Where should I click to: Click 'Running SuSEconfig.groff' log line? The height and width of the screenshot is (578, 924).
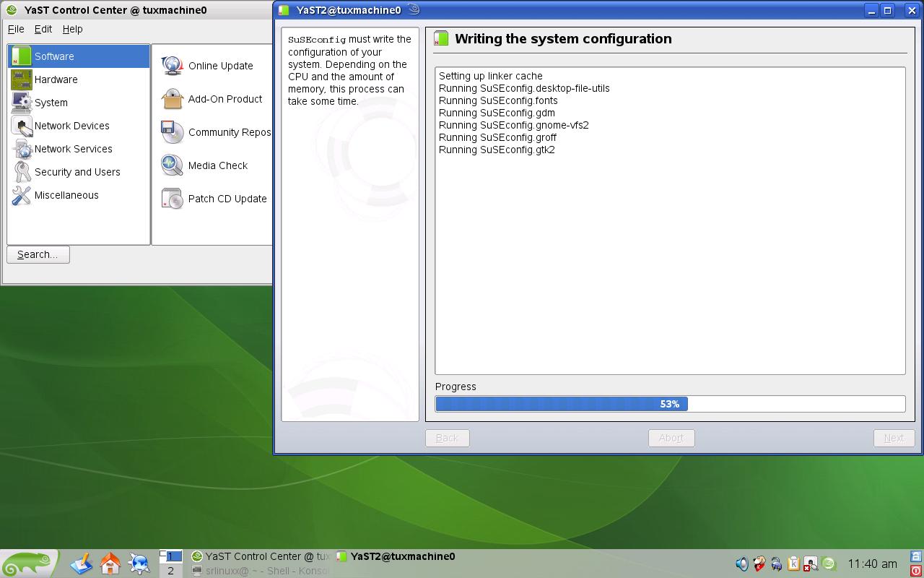pos(497,137)
